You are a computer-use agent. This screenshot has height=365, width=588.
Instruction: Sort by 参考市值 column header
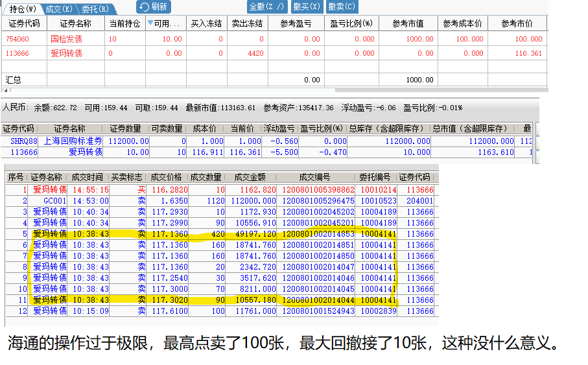[x=408, y=23]
